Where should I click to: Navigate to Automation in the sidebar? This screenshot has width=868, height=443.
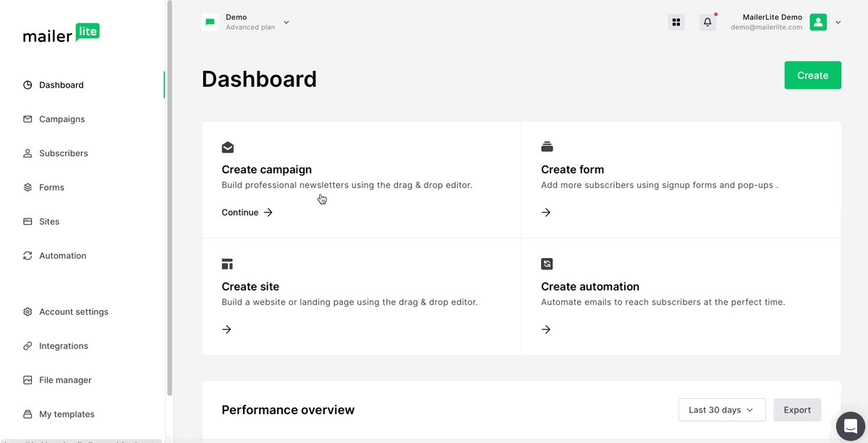[x=62, y=256]
